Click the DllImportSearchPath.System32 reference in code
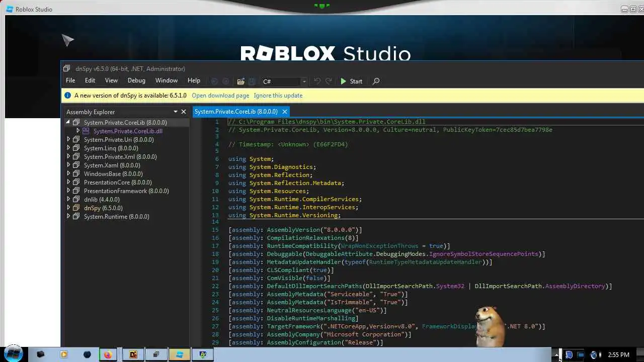644x362 pixels. 415,286
